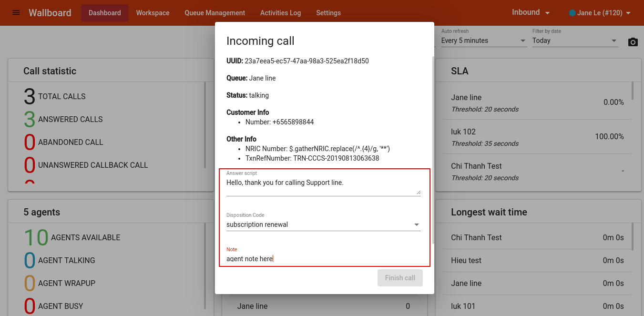Select the UUID value text
The image size is (644, 316).
click(x=307, y=61)
